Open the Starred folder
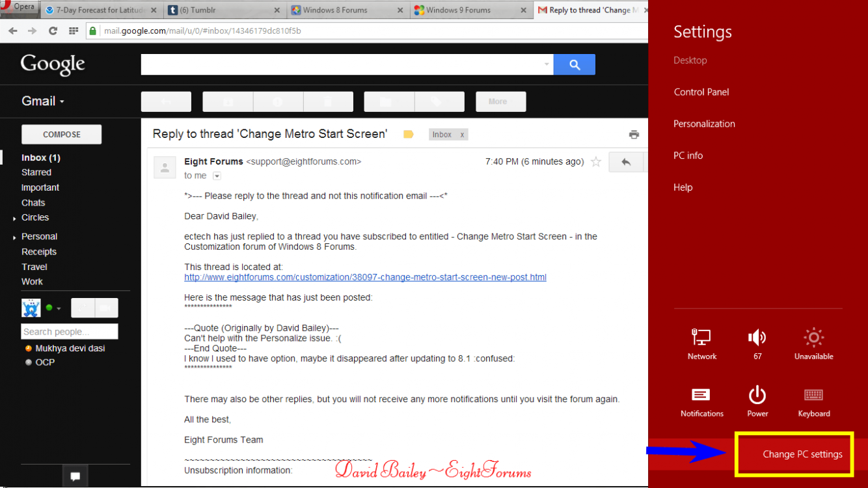868x488 pixels. coord(36,172)
